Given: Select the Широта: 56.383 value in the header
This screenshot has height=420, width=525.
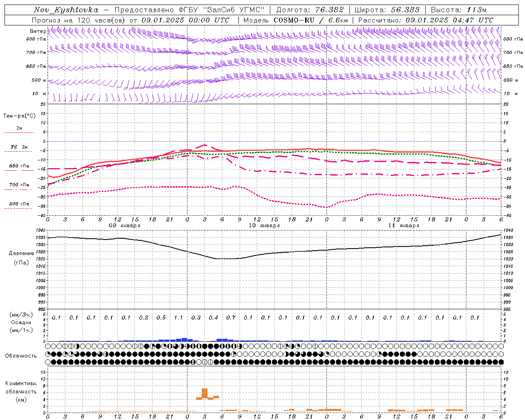Looking at the screenshot, I should [x=387, y=10].
